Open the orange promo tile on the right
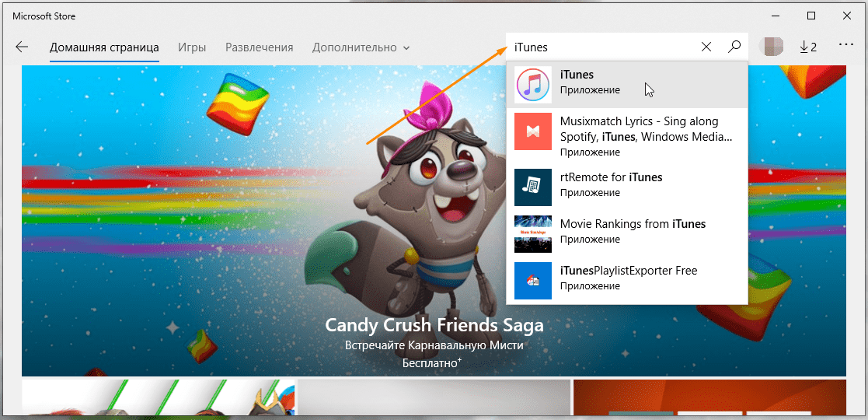Image resolution: width=868 pixels, height=420 pixels. [x=709, y=397]
